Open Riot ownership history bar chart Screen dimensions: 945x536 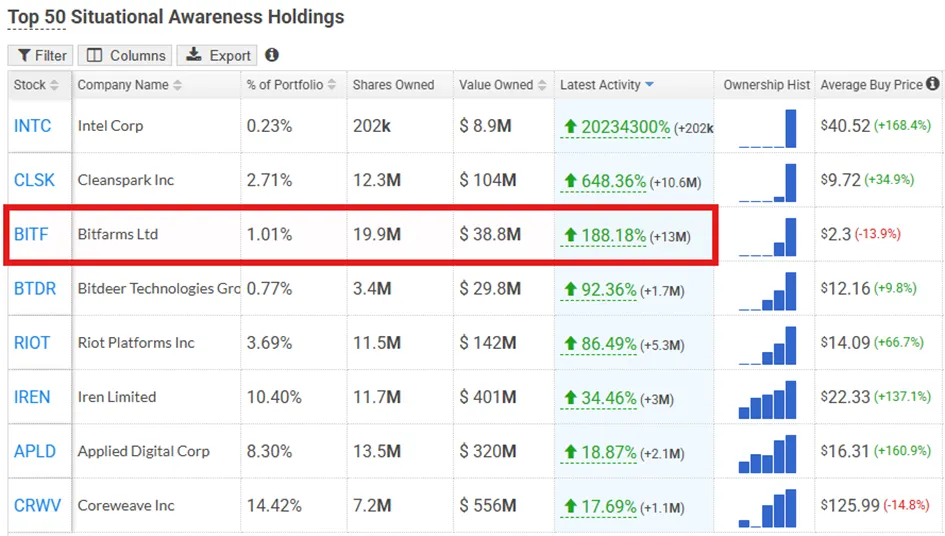coord(767,345)
